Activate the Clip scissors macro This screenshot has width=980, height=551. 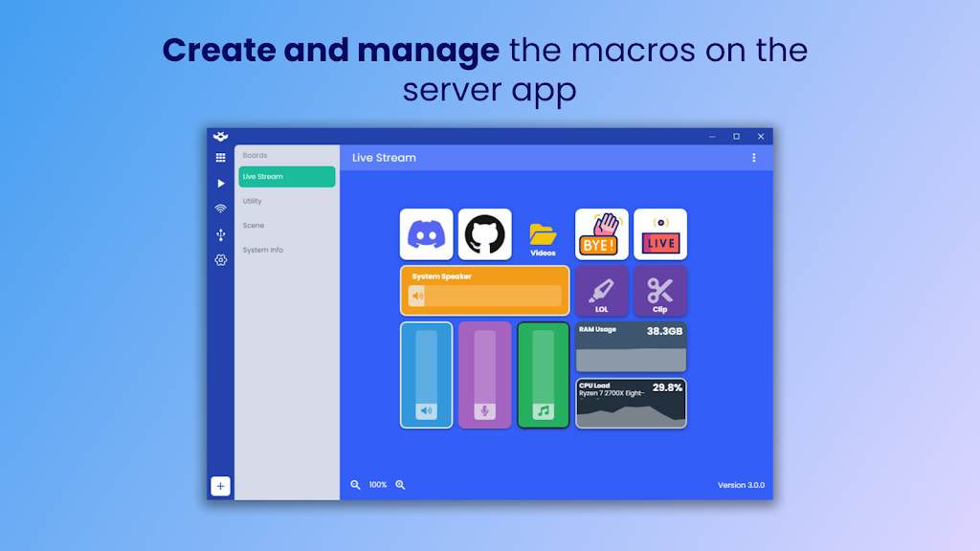click(660, 292)
